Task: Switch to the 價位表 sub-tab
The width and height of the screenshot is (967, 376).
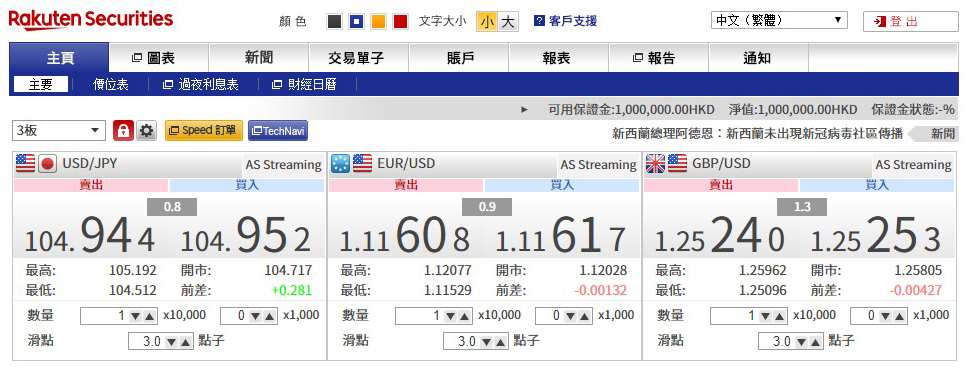Action: click(x=110, y=84)
